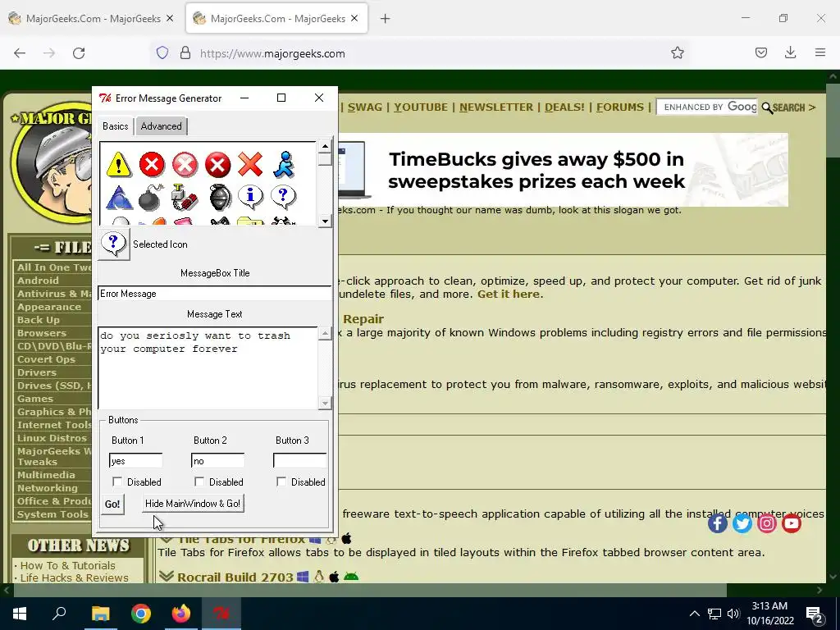Screen dimensions: 840x630
Task: Open MajorGeeks Facebook page icon
Action: (x=717, y=523)
